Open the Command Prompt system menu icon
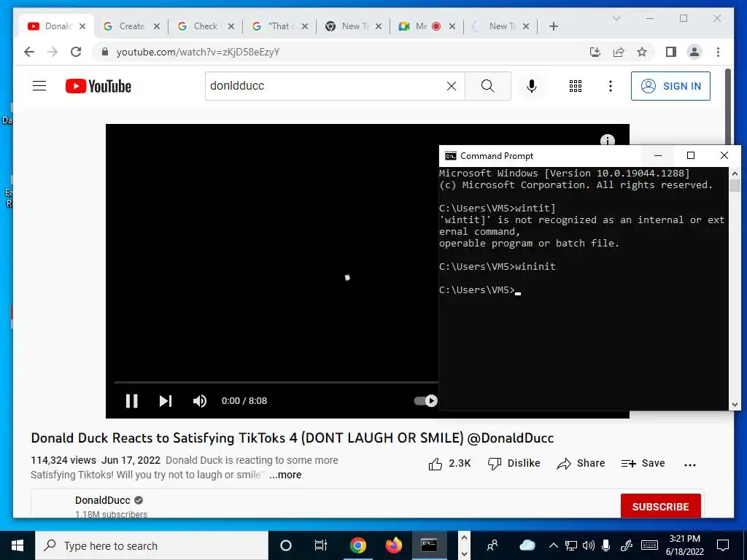This screenshot has height=560, width=747. 450,156
